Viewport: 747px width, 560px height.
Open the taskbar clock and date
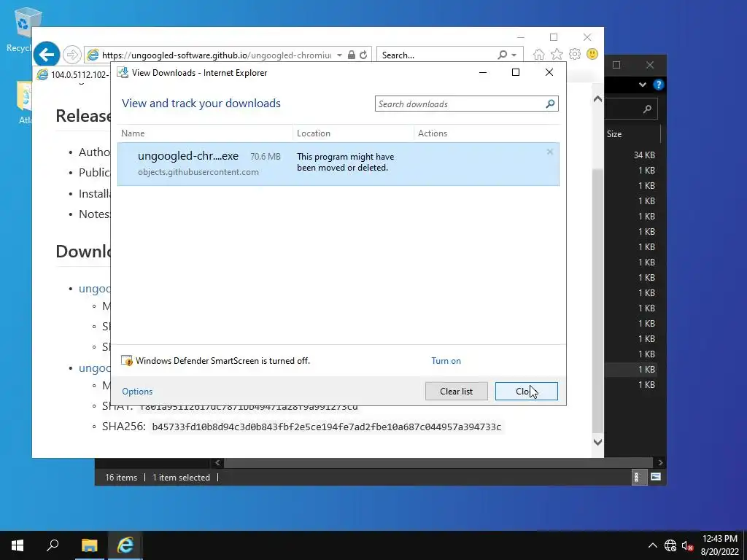coord(719,545)
